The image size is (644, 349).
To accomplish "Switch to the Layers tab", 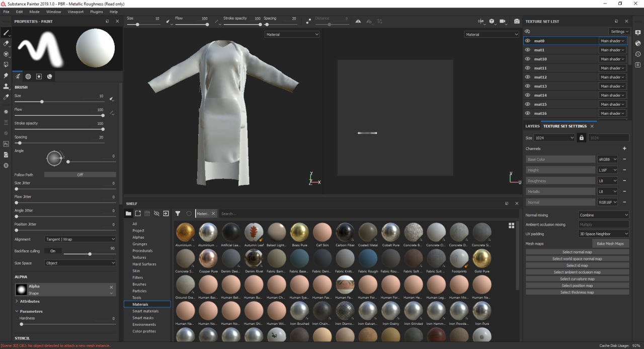I will point(532,126).
